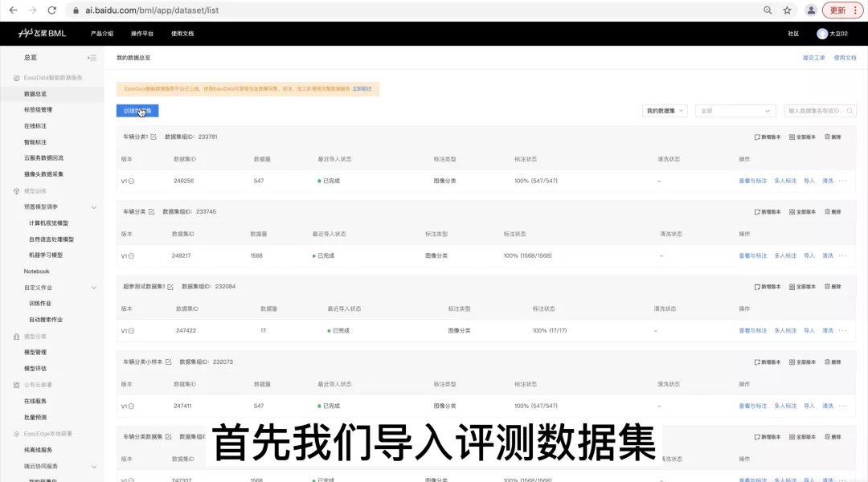Collapse version V1 of dataset 249217
This screenshot has width=868, height=482.
[131, 255]
